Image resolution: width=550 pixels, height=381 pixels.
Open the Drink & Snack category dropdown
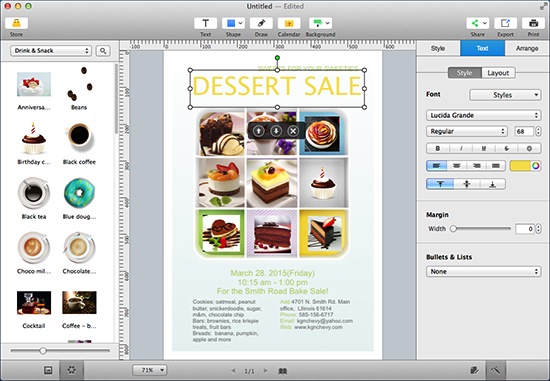tap(51, 51)
